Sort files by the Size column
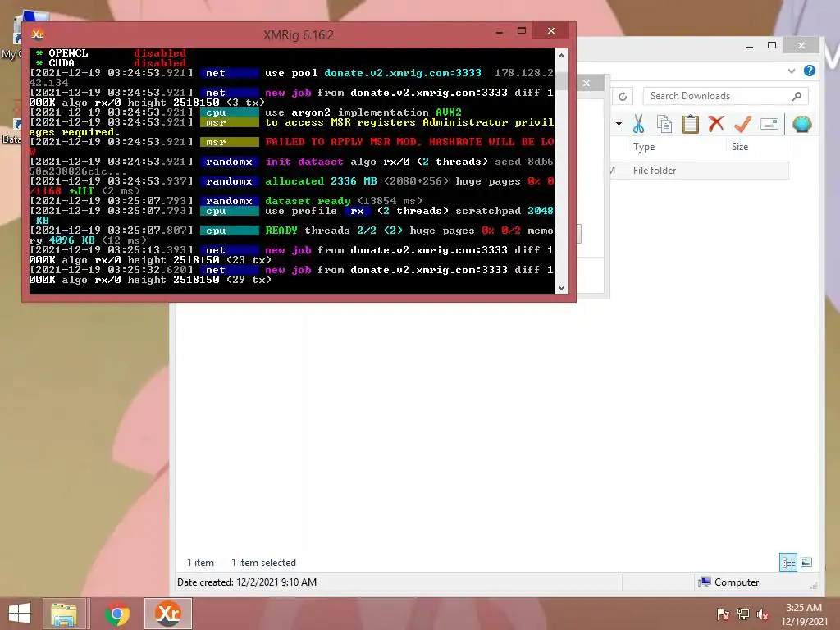 pyautogui.click(x=739, y=147)
